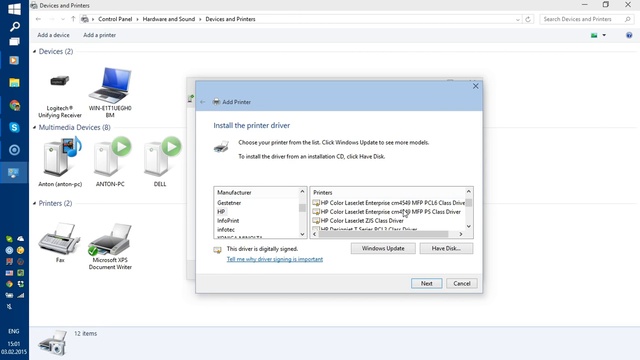The image size is (640, 360).
Task: Go up one folder level
Action: click(x=73, y=19)
